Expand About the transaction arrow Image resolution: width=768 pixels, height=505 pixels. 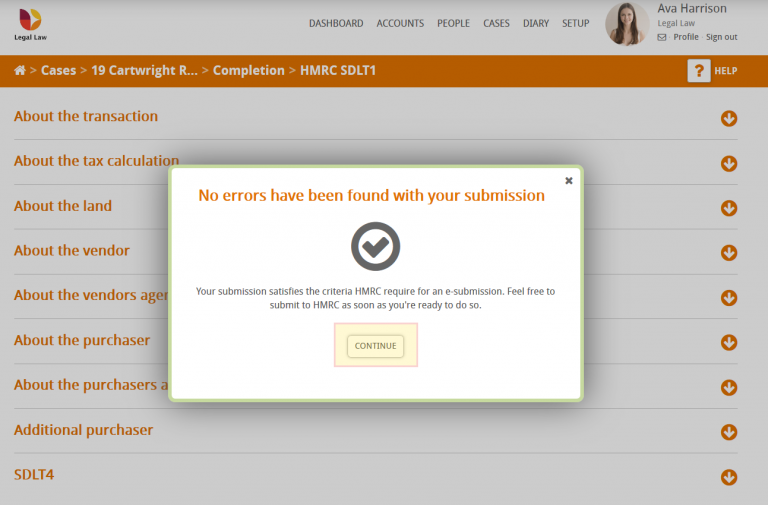[729, 119]
